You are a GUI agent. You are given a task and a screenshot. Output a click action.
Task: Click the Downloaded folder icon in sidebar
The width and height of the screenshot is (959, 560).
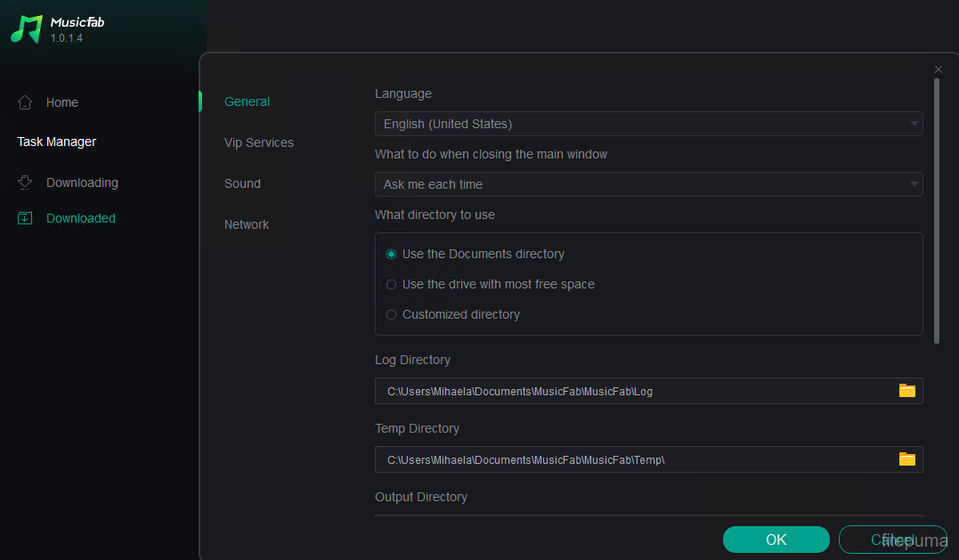click(25, 218)
